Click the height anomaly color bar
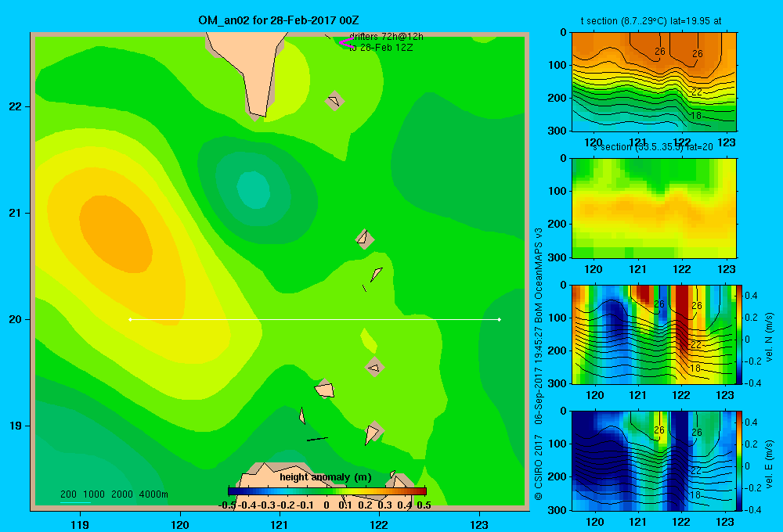The image size is (783, 532). tap(327, 491)
